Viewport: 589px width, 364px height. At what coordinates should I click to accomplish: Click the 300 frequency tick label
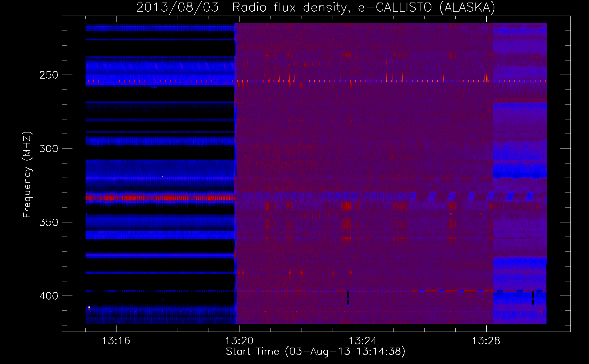[x=49, y=149]
